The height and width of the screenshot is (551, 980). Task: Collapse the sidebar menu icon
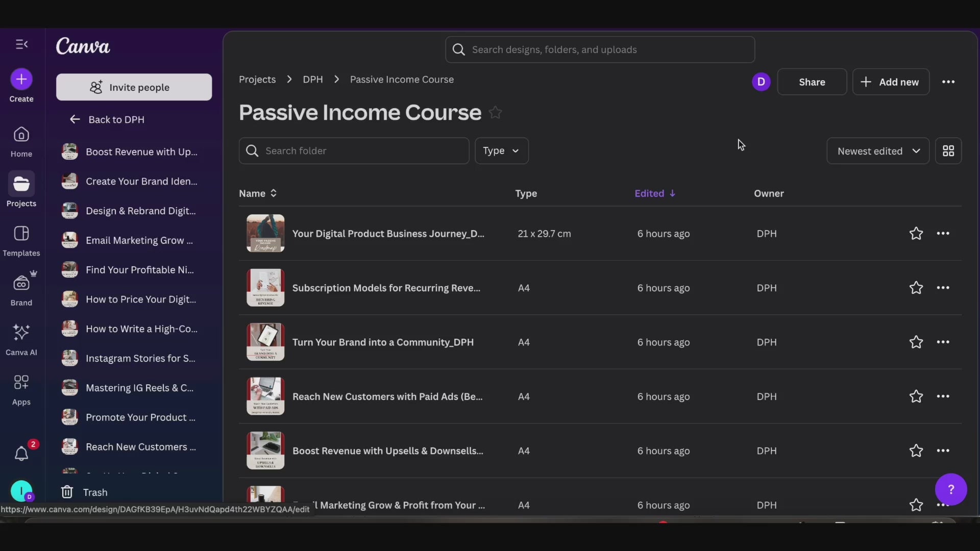tap(21, 44)
